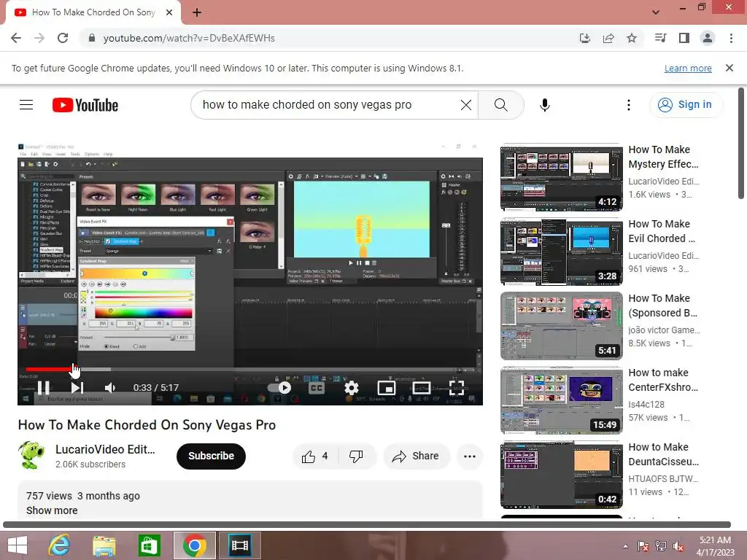Share this page icon
This screenshot has height=560, width=747.
608,38
